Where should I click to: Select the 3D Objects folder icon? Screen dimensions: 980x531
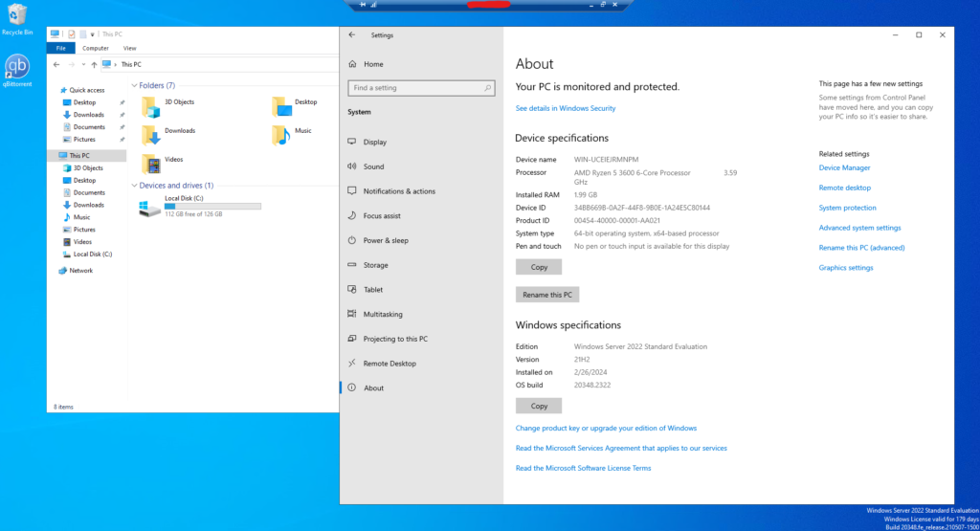tap(150, 106)
